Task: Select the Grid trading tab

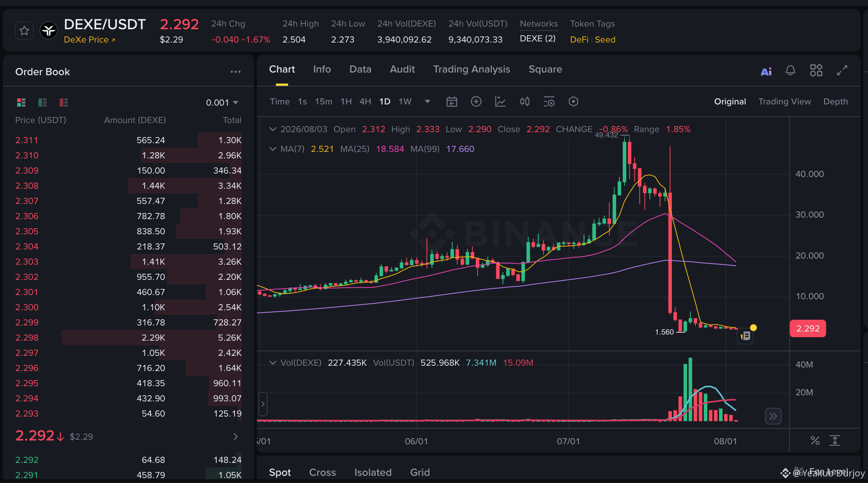Action: [x=420, y=472]
